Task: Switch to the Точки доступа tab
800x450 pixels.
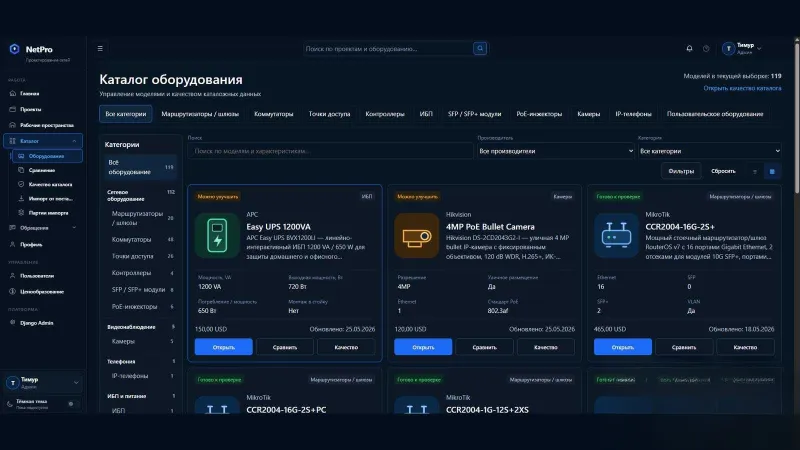Action: pyautogui.click(x=329, y=114)
